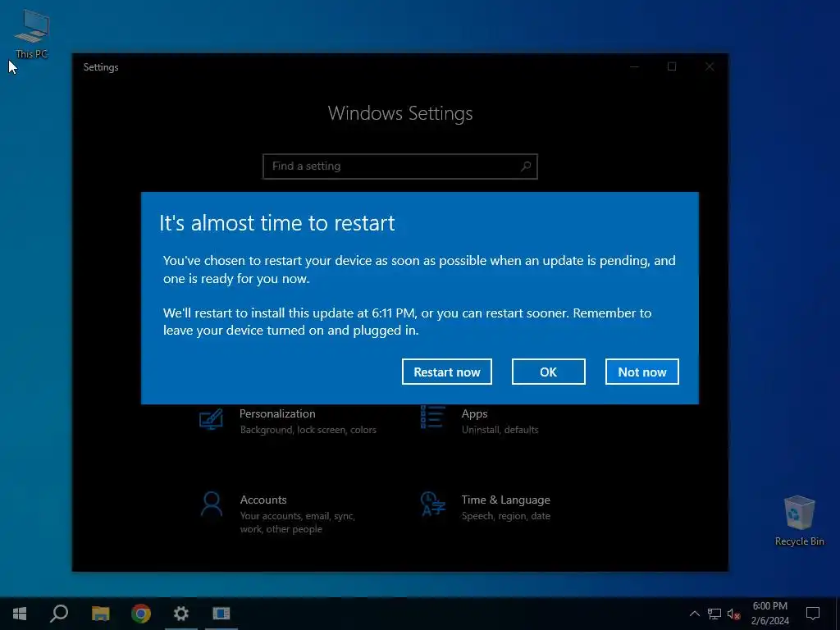Launch Google Chrome from the taskbar

click(141, 614)
